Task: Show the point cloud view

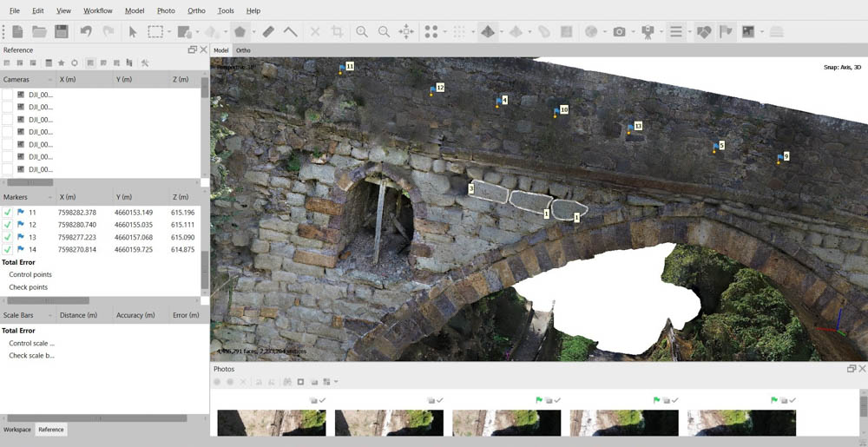Action: (x=431, y=31)
